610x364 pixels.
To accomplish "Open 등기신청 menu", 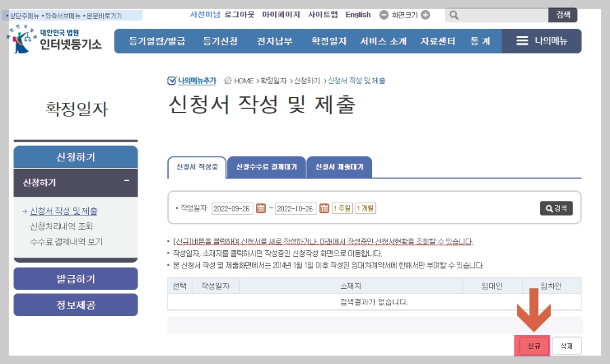I will coord(220,41).
